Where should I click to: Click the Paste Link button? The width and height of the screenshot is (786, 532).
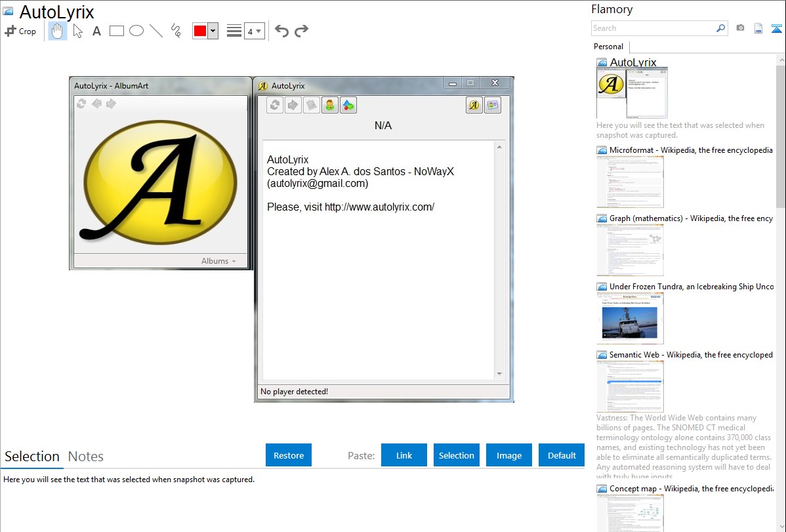(404, 455)
